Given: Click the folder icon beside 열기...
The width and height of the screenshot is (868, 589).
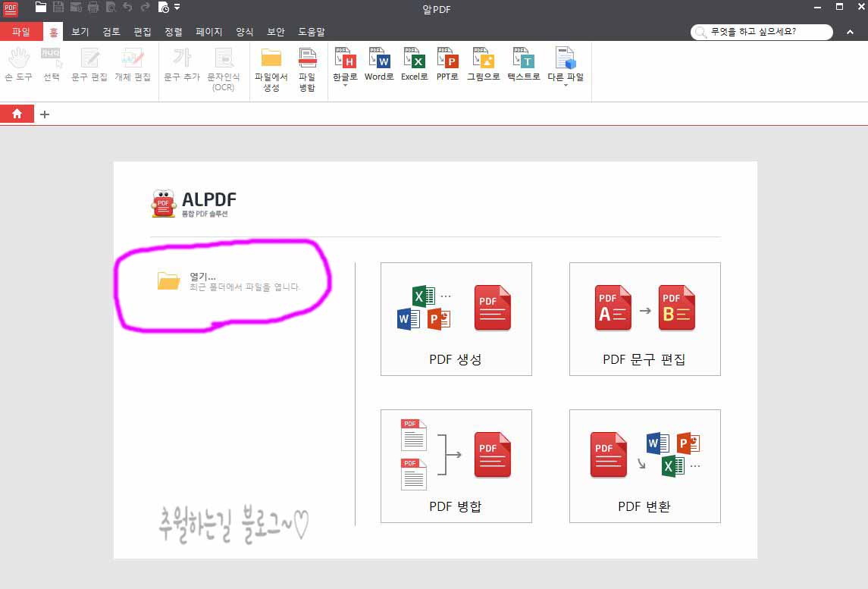Looking at the screenshot, I should (168, 281).
